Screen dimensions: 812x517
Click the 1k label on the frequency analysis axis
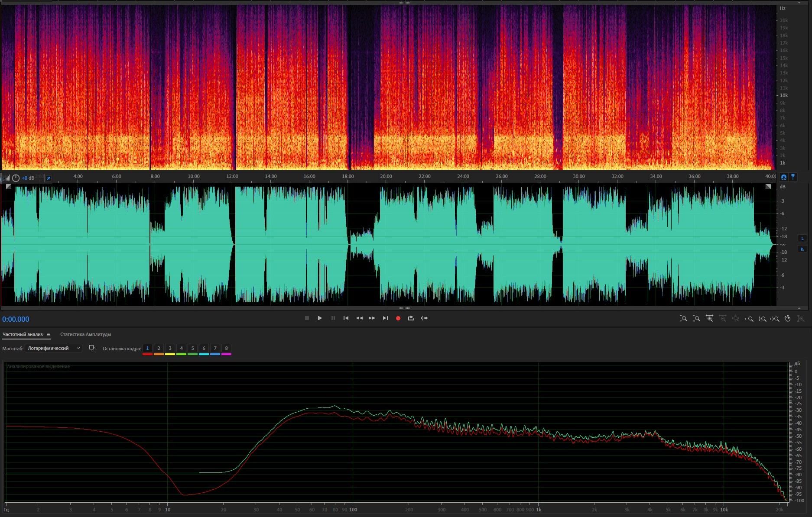coord(539,510)
